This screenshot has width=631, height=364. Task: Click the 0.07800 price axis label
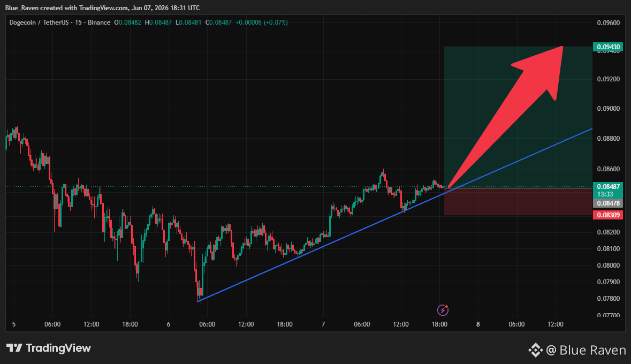pos(608,299)
